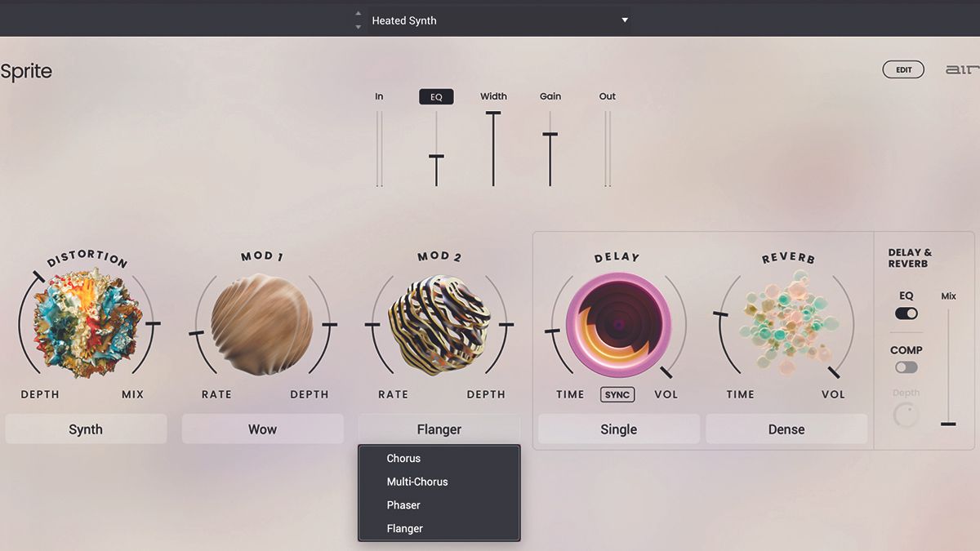
Task: Click the Reverb bubbles graphic
Action: (786, 327)
